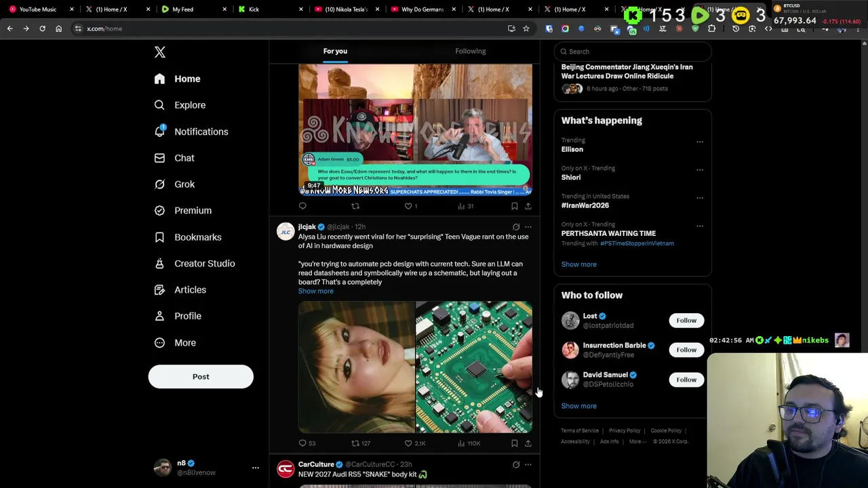This screenshot has width=868, height=488.
Task: Open Grok icon on CarCulture post
Action: (x=516, y=465)
